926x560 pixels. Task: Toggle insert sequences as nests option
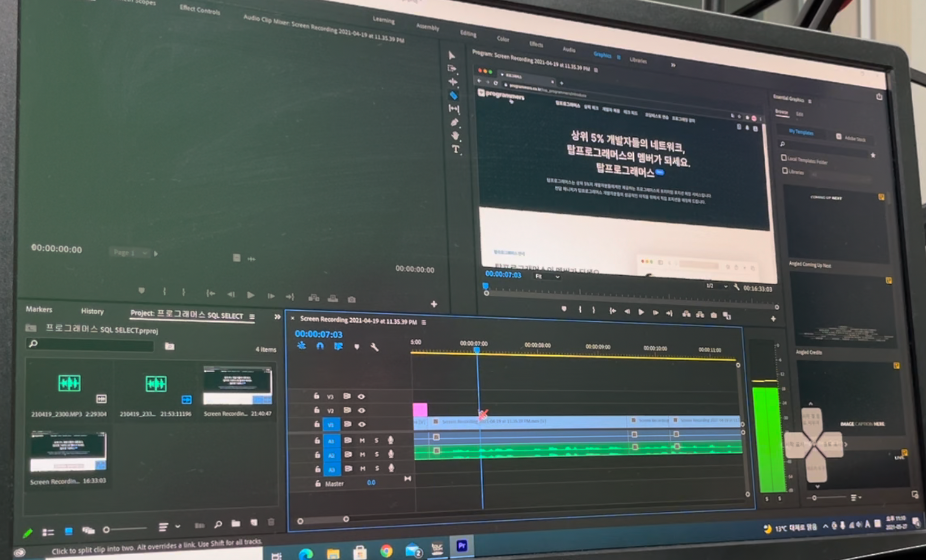pos(301,345)
